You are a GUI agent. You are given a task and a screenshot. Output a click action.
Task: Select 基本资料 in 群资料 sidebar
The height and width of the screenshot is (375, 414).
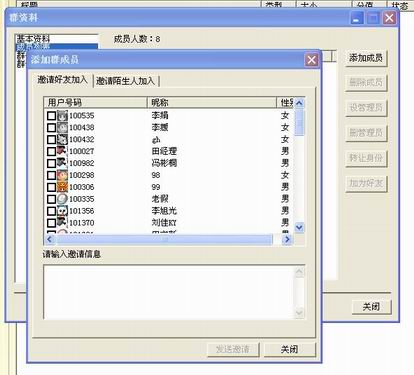(33, 39)
